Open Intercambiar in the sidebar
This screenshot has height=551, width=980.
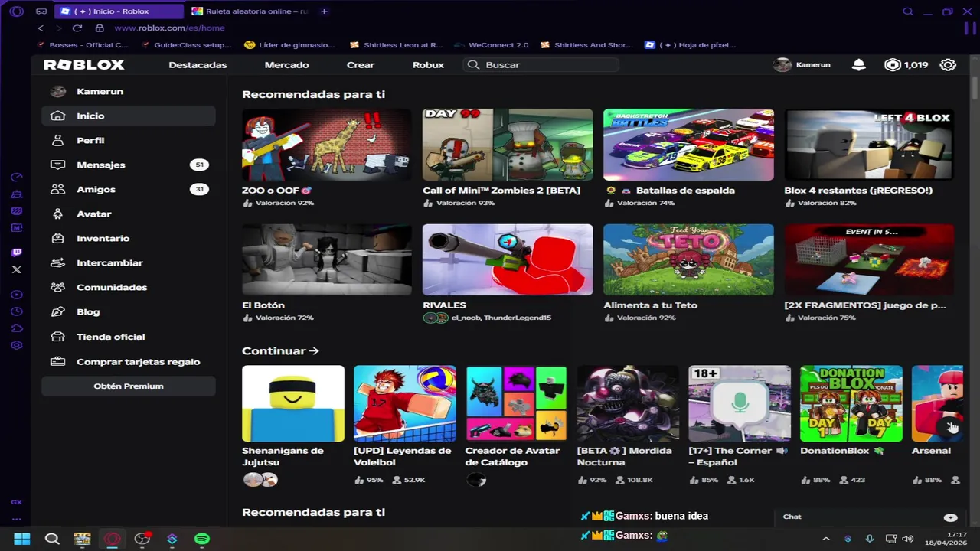(129, 262)
